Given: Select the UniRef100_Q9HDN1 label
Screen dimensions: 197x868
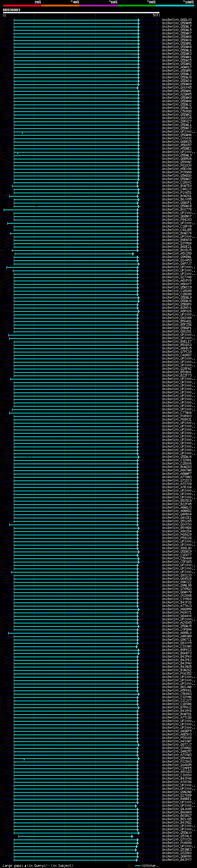Looking at the screenshot, I should pyautogui.click(x=176, y=257).
